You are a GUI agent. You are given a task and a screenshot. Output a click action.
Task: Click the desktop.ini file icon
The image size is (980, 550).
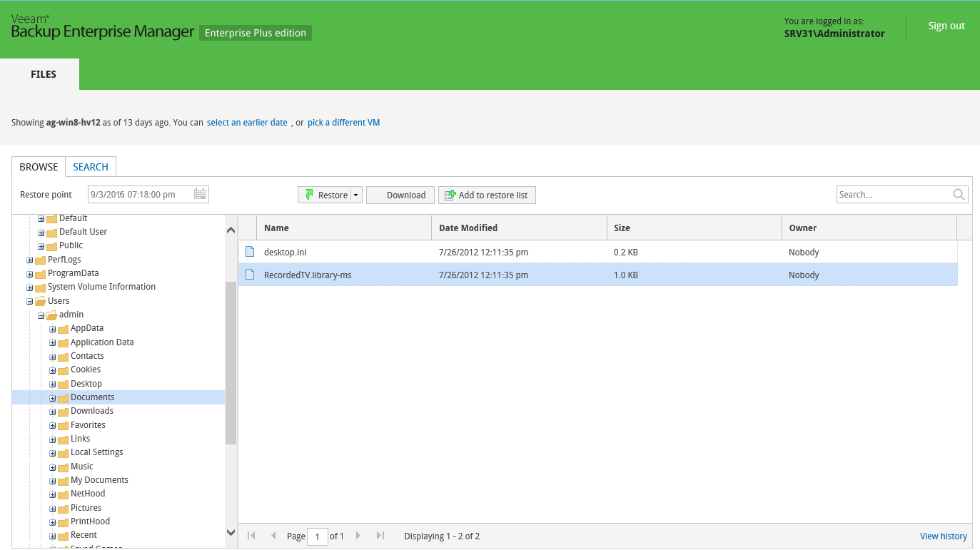(250, 252)
